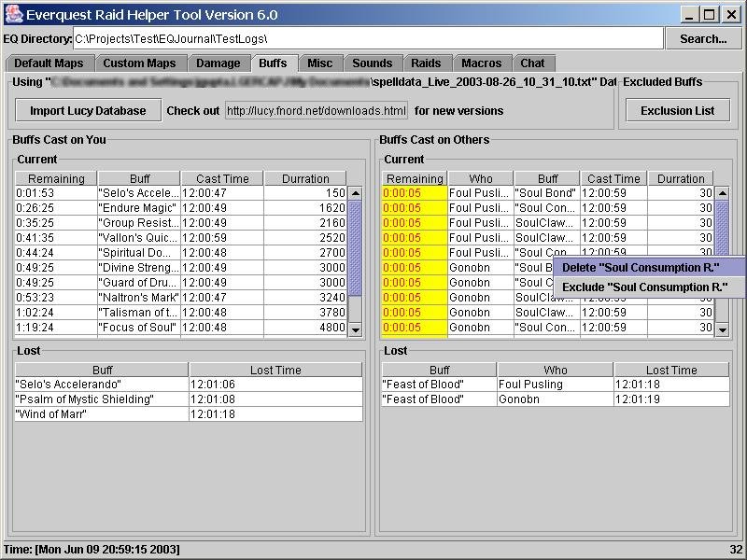
Task: Click down arrow of Buffs on Others scrollbar
Action: (x=722, y=329)
